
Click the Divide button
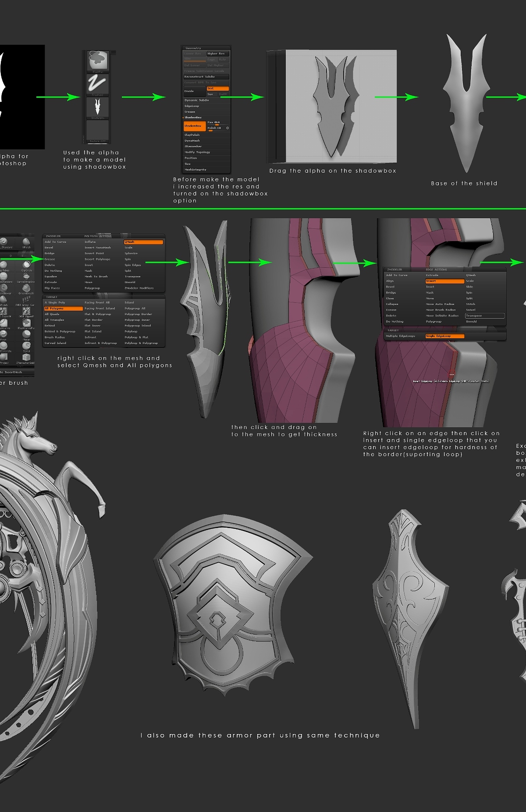point(195,91)
